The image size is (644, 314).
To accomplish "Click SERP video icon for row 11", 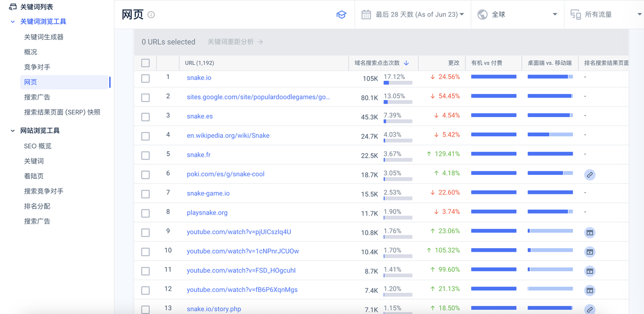I will 590,271.
